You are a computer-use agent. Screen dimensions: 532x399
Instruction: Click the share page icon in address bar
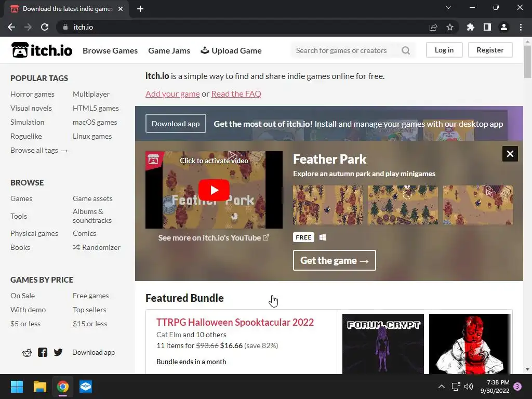(433, 27)
